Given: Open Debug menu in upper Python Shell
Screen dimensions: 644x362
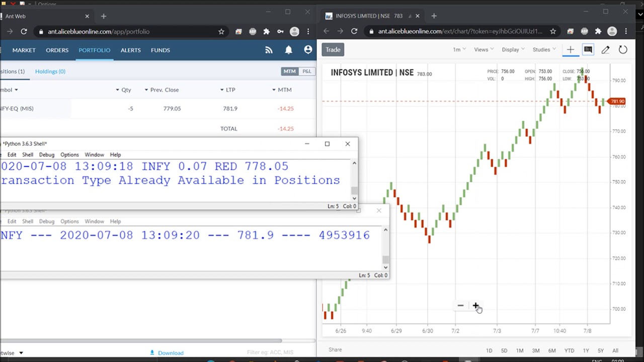Looking at the screenshot, I should pos(46,154).
